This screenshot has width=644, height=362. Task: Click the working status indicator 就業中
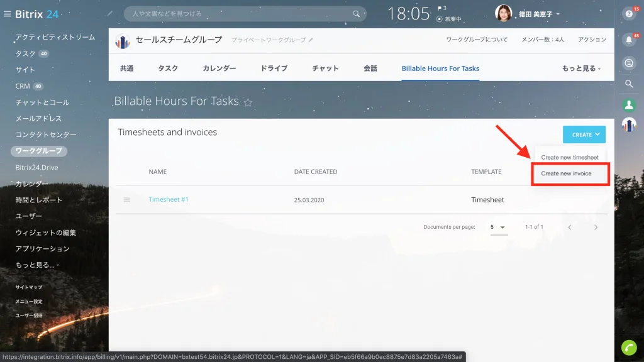(x=449, y=19)
